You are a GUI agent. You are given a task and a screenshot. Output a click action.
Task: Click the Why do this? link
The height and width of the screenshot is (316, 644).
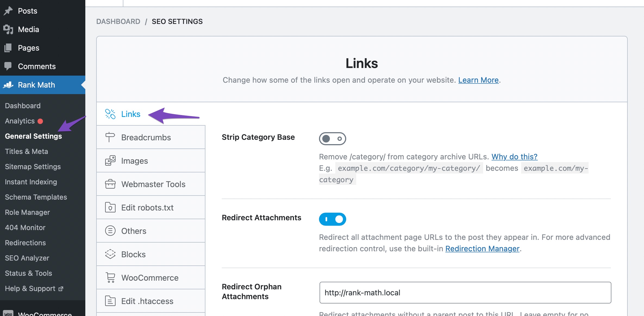pos(514,157)
